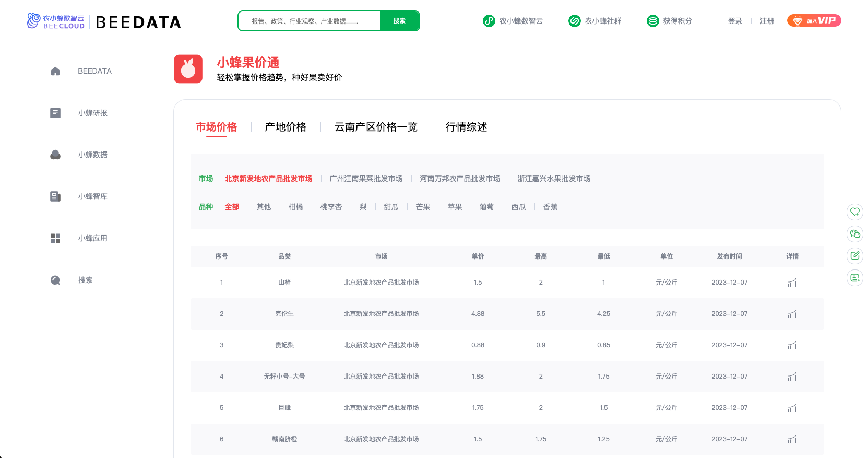Click the 加入VIP button
This screenshot has height=458, width=868.
814,21
